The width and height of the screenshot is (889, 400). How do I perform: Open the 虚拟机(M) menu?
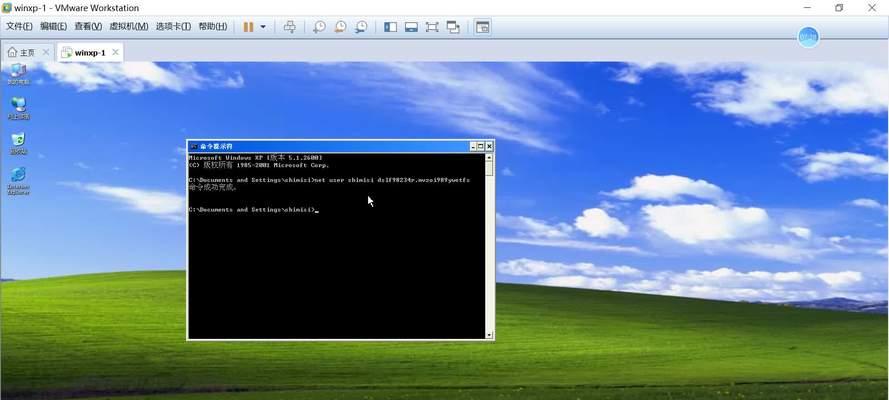pos(129,27)
